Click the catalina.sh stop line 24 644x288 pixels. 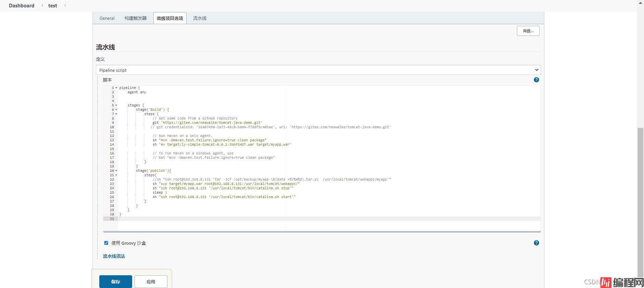223,188
